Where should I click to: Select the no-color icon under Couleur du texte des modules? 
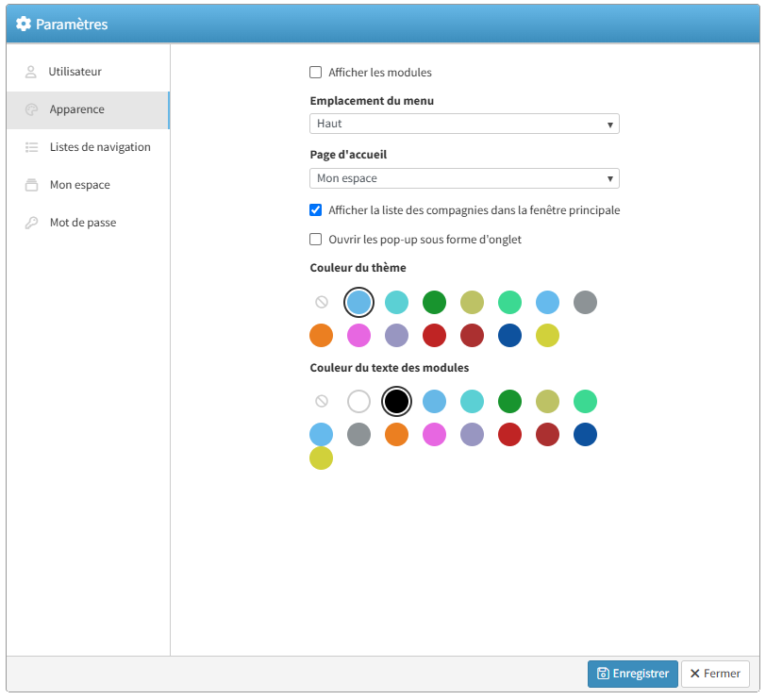(322, 402)
